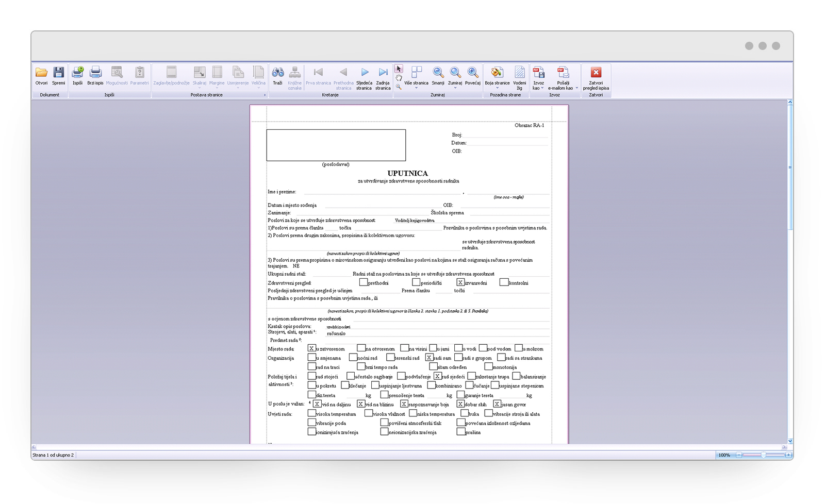Click the Kretanje group label

coord(330,95)
